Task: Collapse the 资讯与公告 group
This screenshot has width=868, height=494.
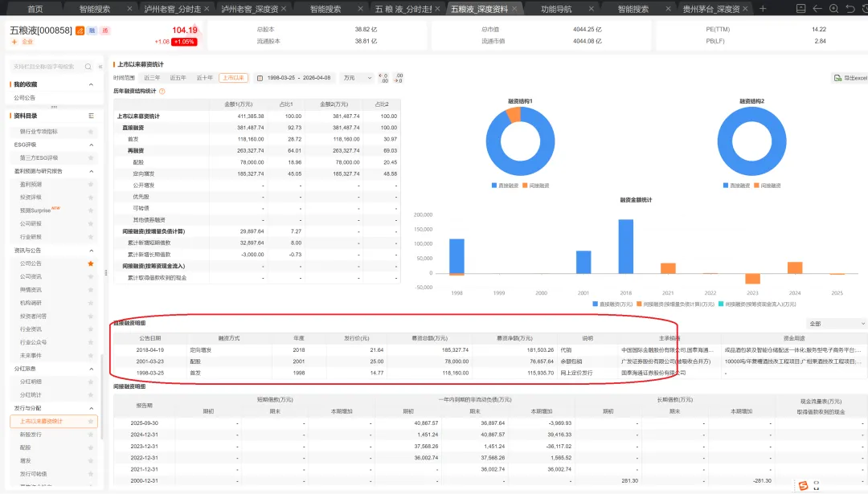Action: [x=91, y=251]
